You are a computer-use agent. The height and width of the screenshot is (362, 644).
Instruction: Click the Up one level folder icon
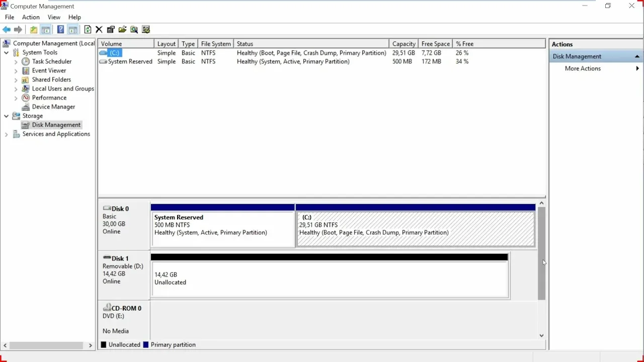coord(33,30)
